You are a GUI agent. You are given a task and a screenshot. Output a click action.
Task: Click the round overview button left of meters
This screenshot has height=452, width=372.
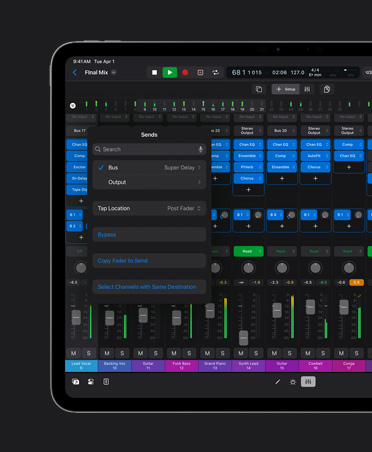(73, 106)
